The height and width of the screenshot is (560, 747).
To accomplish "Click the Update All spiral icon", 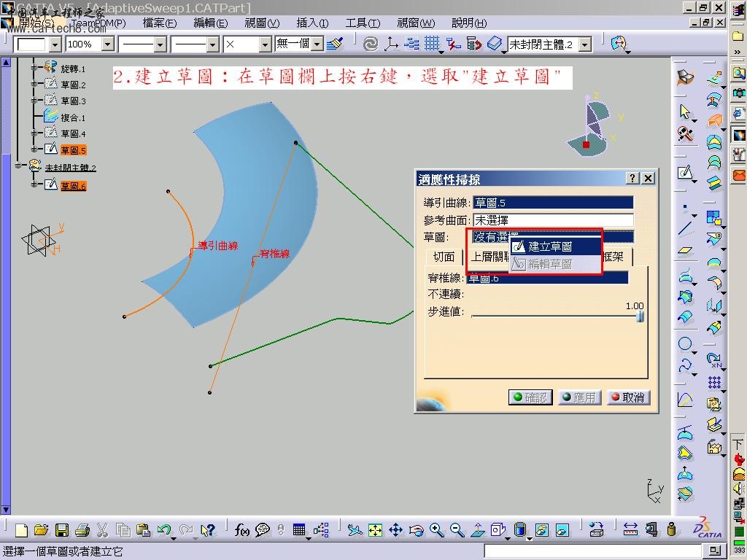I will [370, 44].
